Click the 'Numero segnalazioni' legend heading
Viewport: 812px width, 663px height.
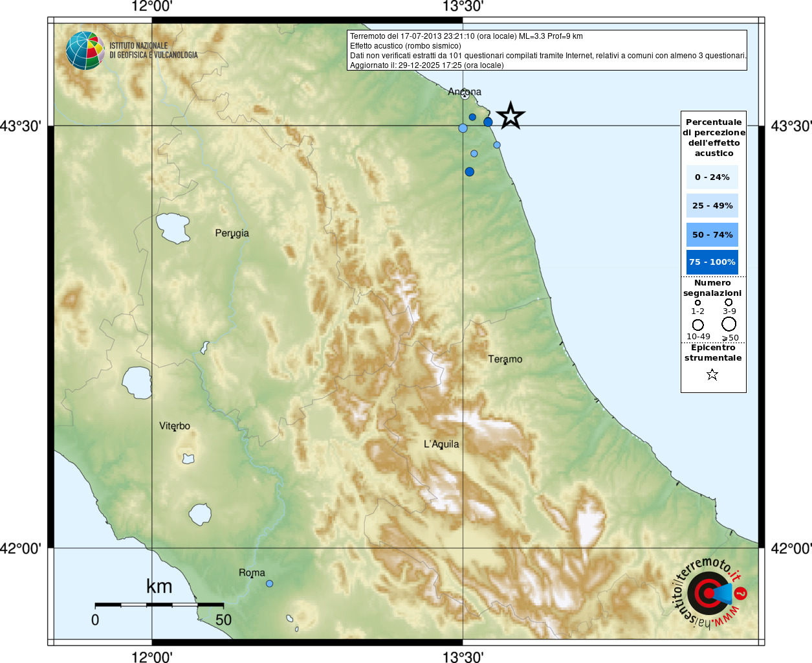tap(712, 287)
